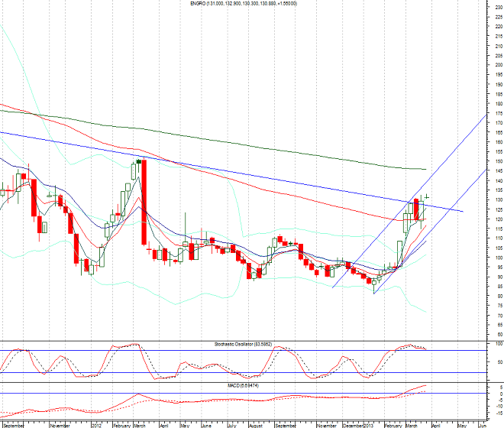Screen dimensions: 504x428
Task: Click the MACD indicator label
Action: point(244,387)
